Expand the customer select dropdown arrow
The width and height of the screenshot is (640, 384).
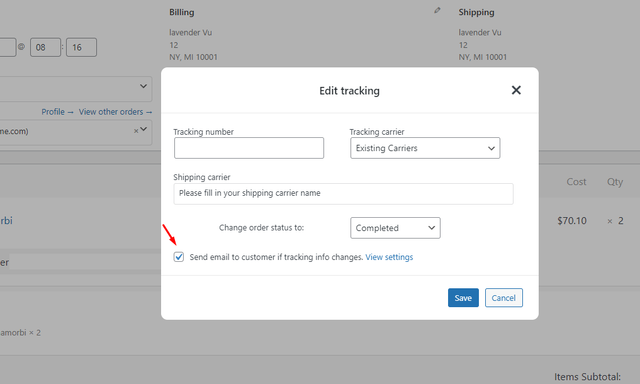pyautogui.click(x=144, y=129)
